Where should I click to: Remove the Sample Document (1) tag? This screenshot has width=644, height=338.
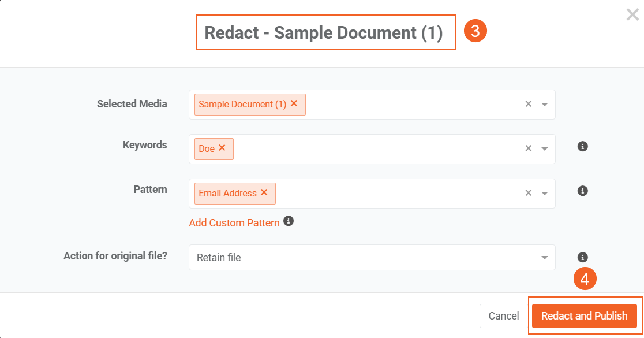pyautogui.click(x=294, y=104)
